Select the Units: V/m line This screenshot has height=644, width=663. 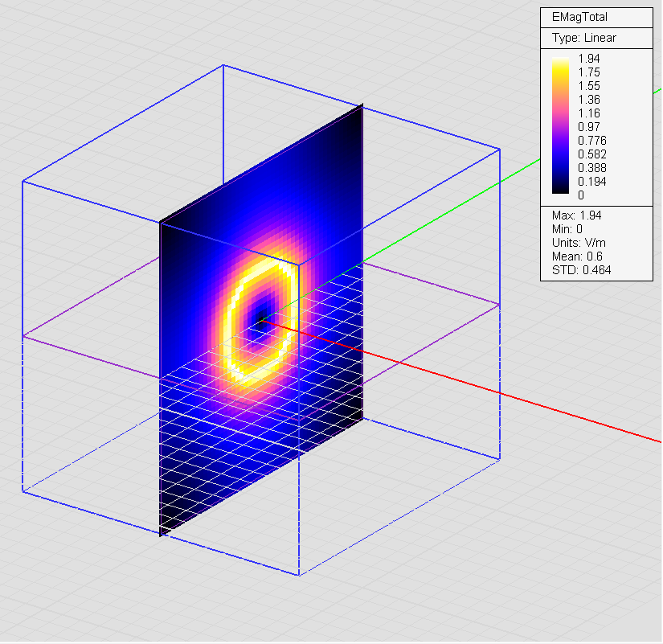(x=579, y=243)
